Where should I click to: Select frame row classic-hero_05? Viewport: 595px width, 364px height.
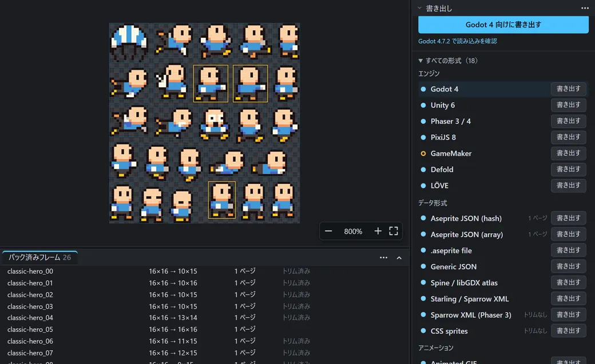[x=205, y=330]
